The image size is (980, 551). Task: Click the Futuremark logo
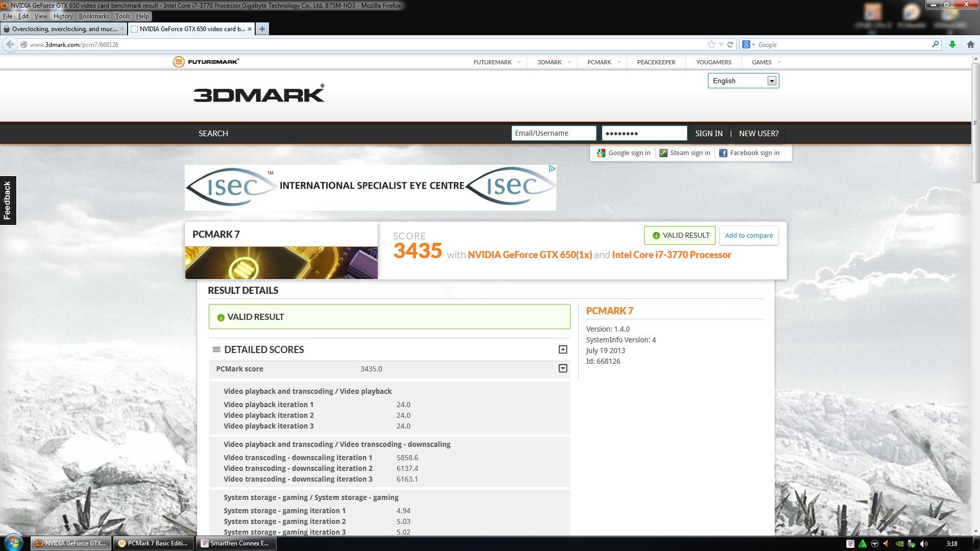(x=206, y=62)
